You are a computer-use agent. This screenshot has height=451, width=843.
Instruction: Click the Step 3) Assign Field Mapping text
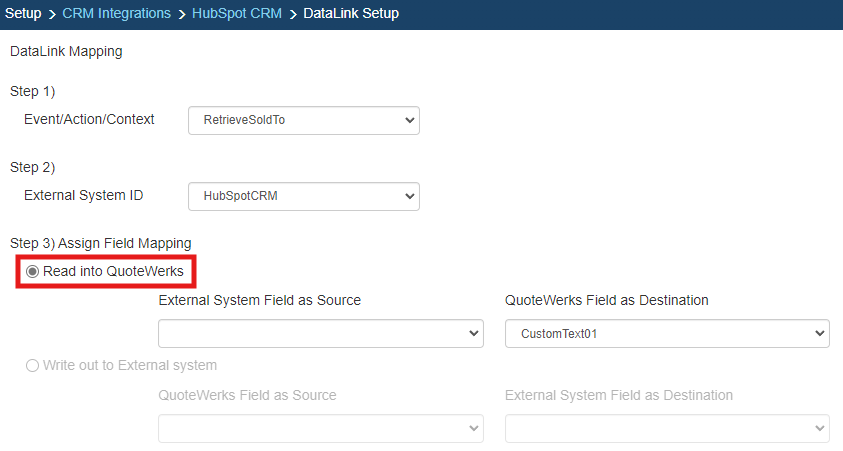coord(100,243)
